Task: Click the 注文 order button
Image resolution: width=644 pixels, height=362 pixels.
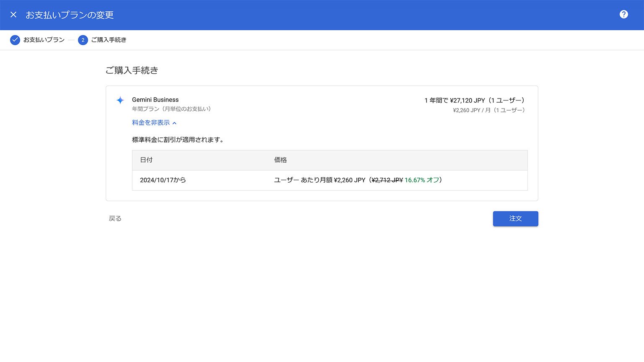Action: click(515, 219)
